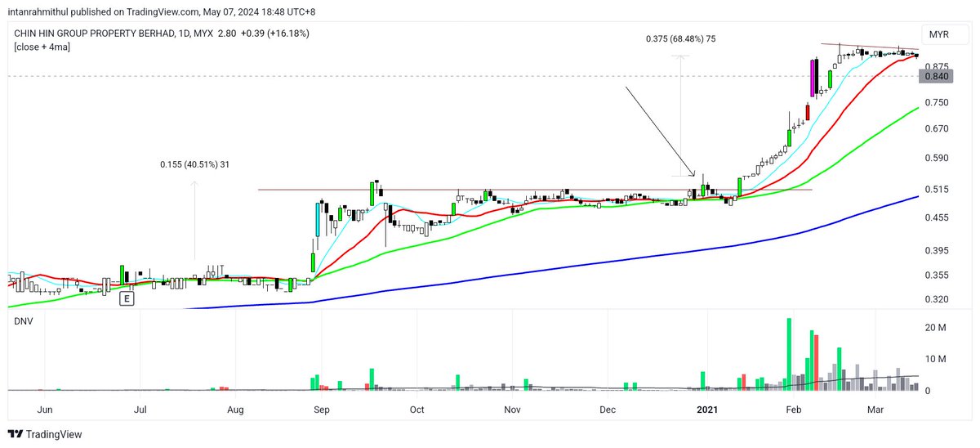Click the Mar time axis label

tap(875, 408)
